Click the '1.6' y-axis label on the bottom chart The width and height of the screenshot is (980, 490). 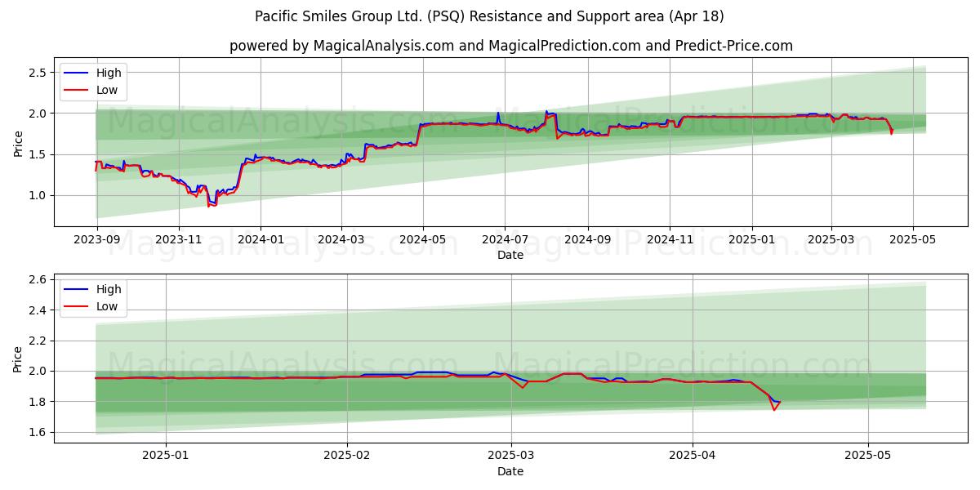(39, 432)
